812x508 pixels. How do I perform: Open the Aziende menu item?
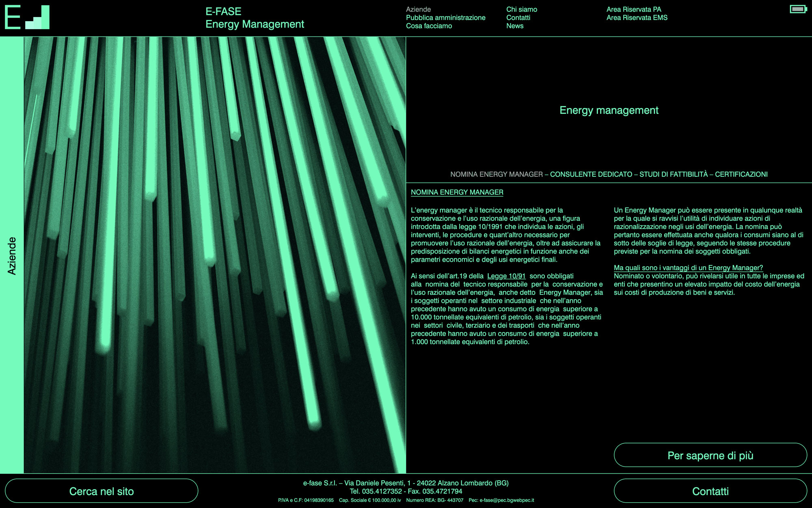point(418,9)
